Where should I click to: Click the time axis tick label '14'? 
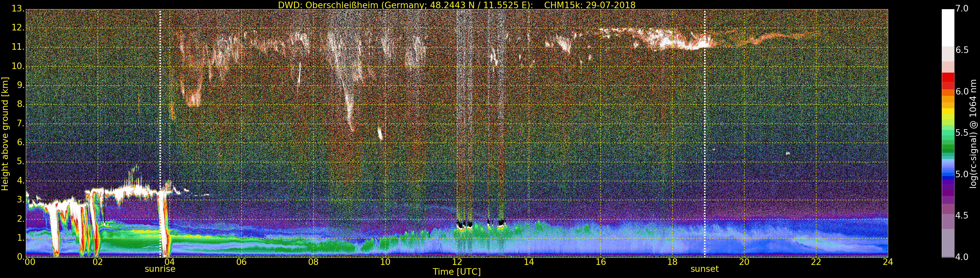(x=529, y=262)
